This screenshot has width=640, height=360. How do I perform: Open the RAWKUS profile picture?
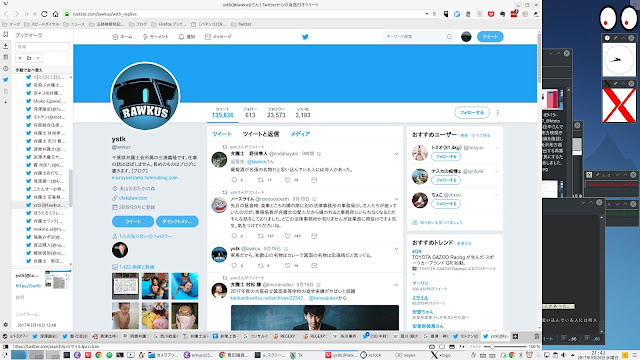[x=145, y=96]
